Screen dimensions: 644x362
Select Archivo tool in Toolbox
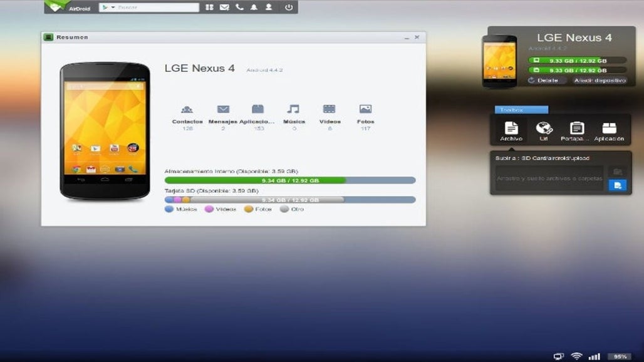pos(511,132)
